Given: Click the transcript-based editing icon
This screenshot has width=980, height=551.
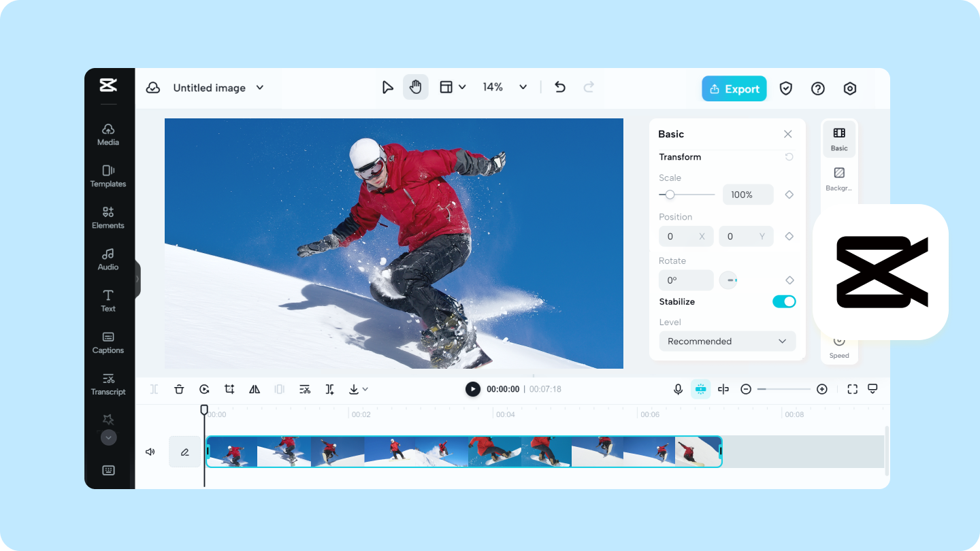Looking at the screenshot, I should click(305, 389).
